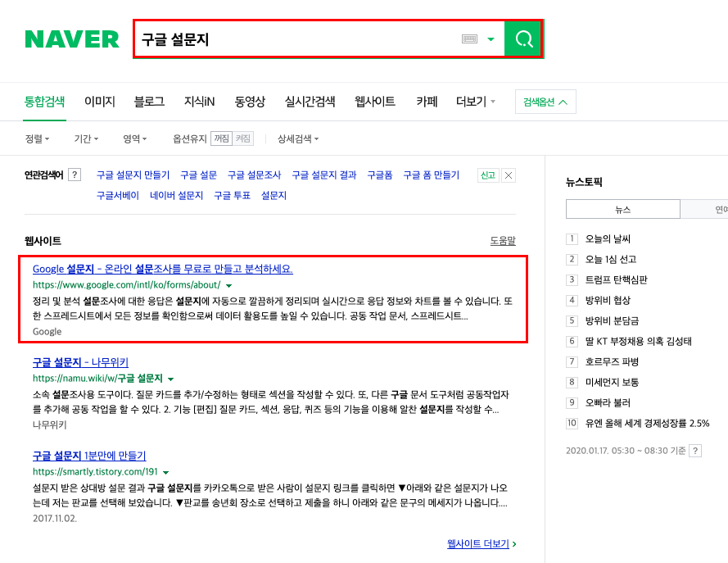Image resolution: width=728 pixels, height=563 pixels.
Task: Expand arrow next to smartly.tistory.com URL
Action: point(165,472)
